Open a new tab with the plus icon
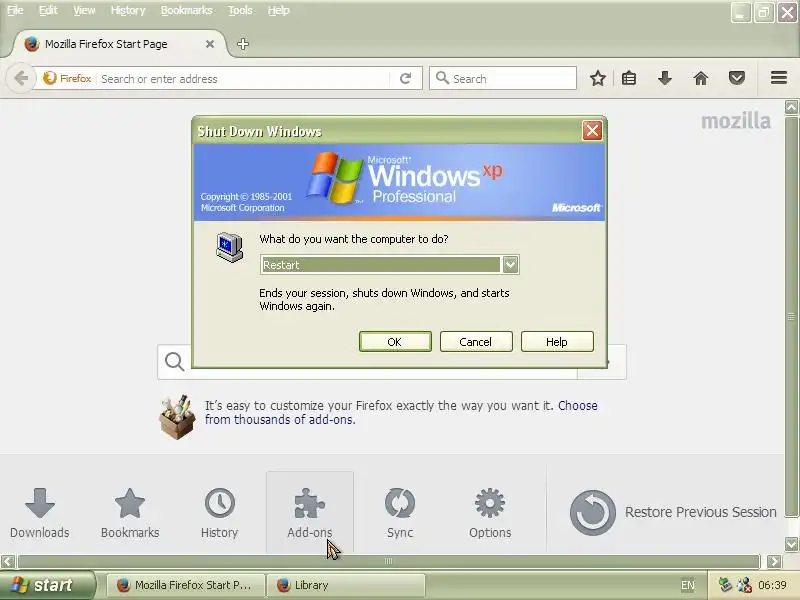Viewport: 800px width, 600px height. (243, 44)
